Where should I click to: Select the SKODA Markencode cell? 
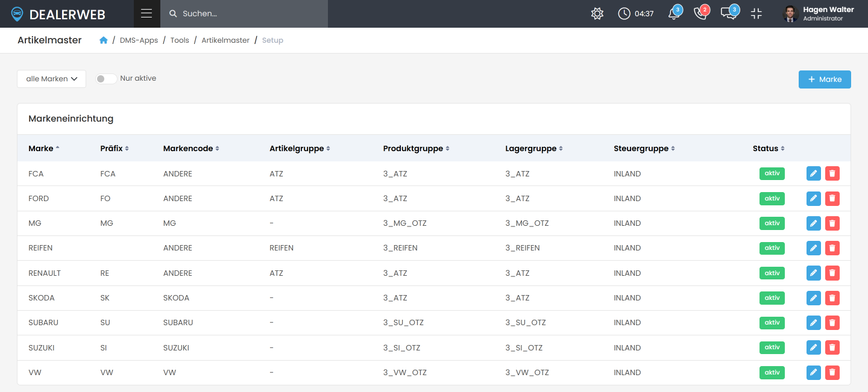176,298
